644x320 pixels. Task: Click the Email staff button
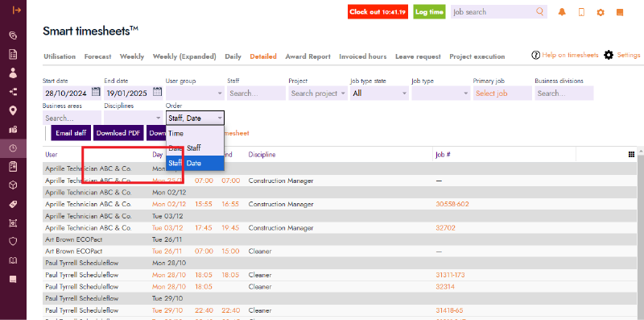click(71, 133)
